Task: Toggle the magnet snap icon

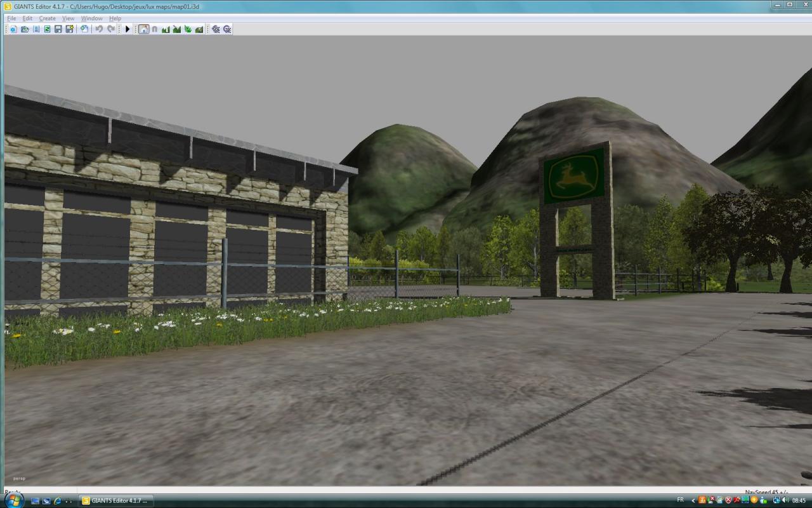Action: [155, 29]
